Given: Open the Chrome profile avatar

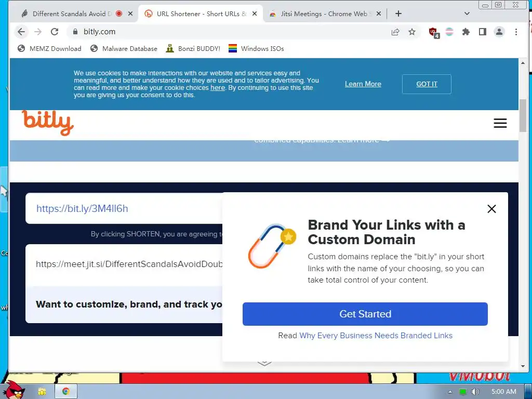Looking at the screenshot, I should 499,32.
